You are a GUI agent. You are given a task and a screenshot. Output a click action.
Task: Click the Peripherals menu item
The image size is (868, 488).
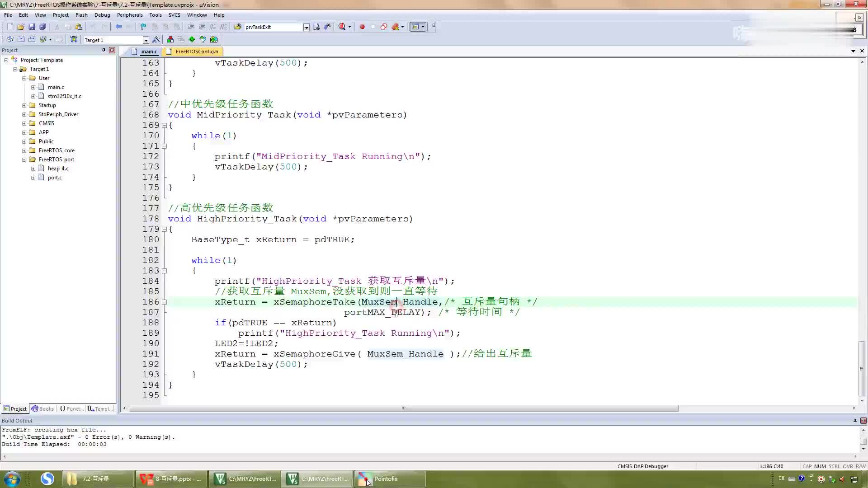[x=129, y=15]
